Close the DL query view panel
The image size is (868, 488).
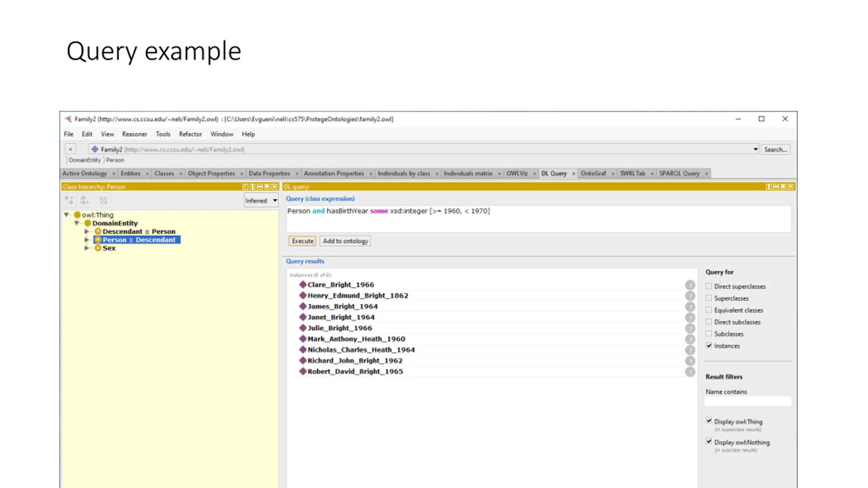[x=790, y=187]
